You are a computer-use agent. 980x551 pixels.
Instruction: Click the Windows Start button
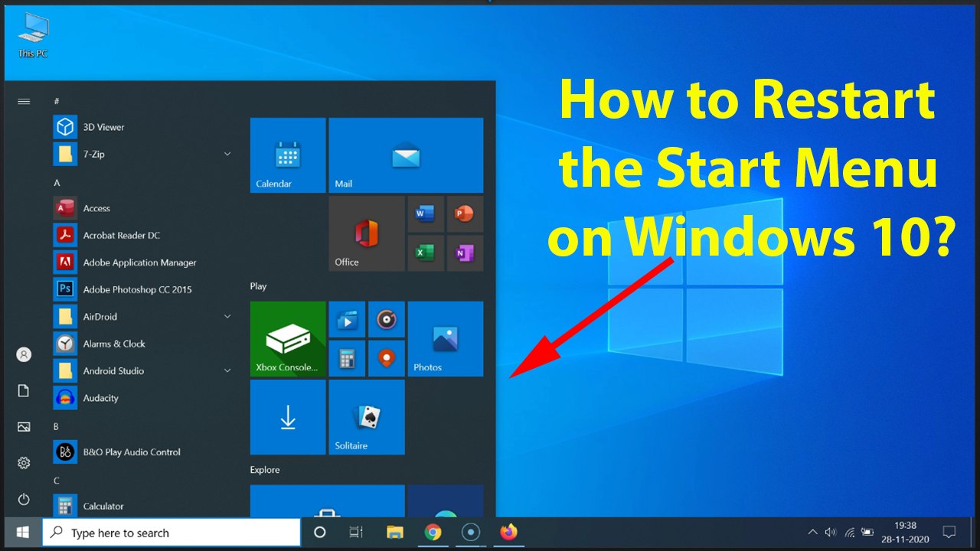(x=23, y=533)
